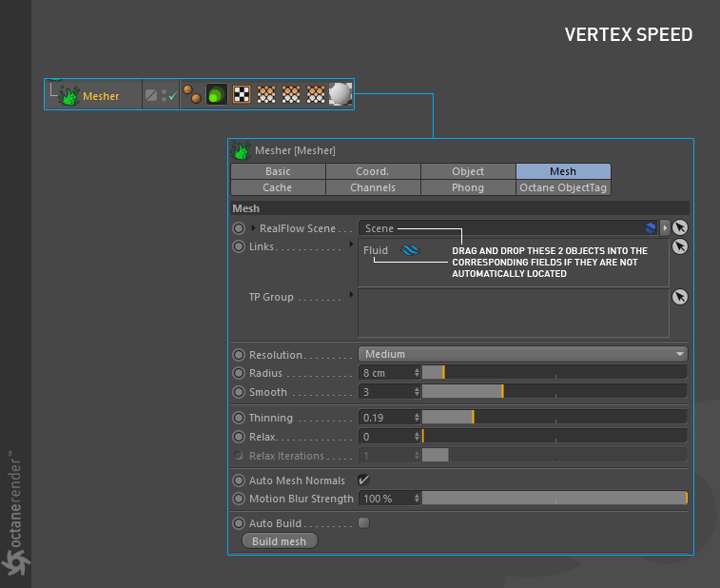Viewport: 720px width, 588px height.
Task: Toggle the Thinning animation dot
Action: 239,418
